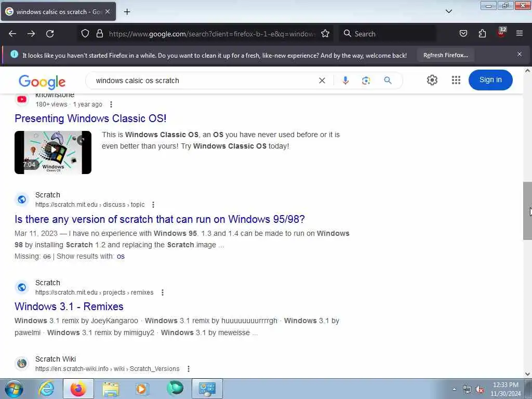
Task: Open more options for scratch.mit.edu projects remixes result
Action: tap(163, 292)
